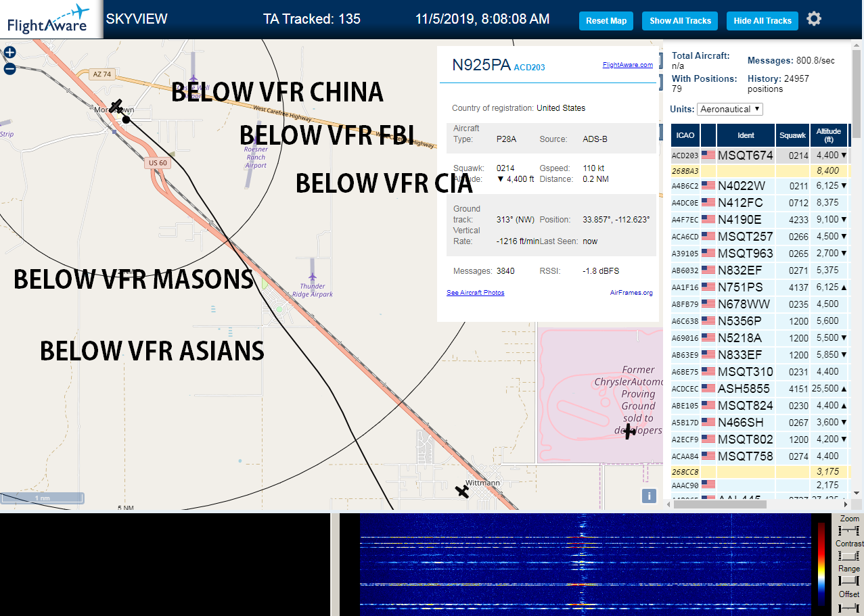This screenshot has width=864, height=616.
Task: Sort table by Squawk column header
Action: (x=792, y=135)
